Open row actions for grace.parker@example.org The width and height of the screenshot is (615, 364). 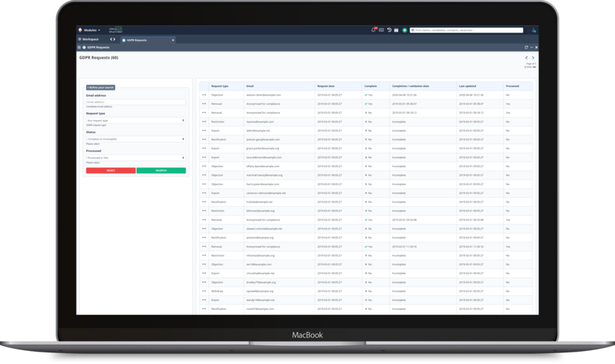(204, 148)
